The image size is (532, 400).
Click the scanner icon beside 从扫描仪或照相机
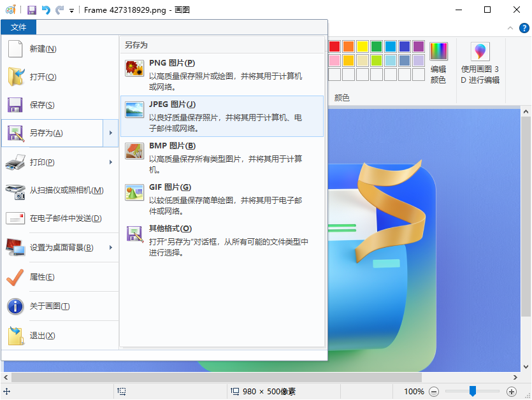[x=15, y=191]
